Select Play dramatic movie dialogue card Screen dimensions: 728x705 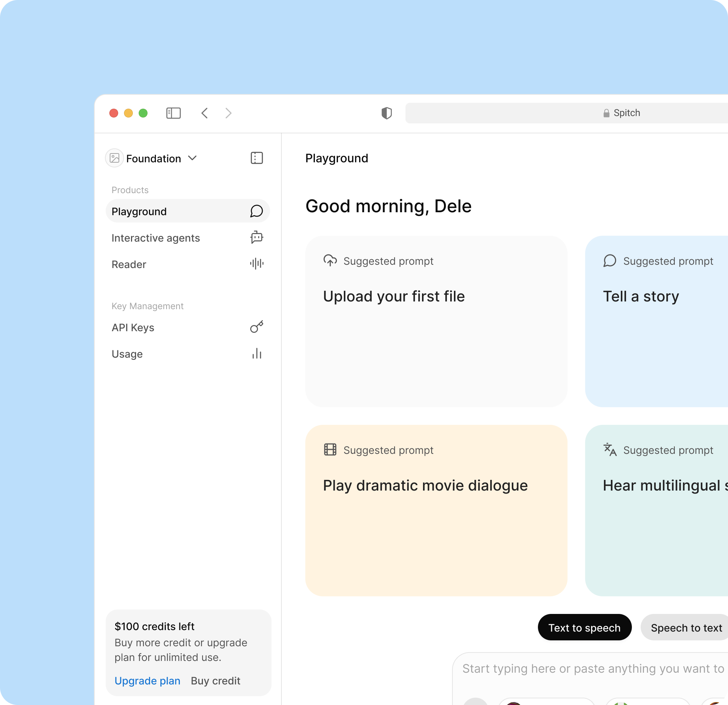pyautogui.click(x=436, y=510)
